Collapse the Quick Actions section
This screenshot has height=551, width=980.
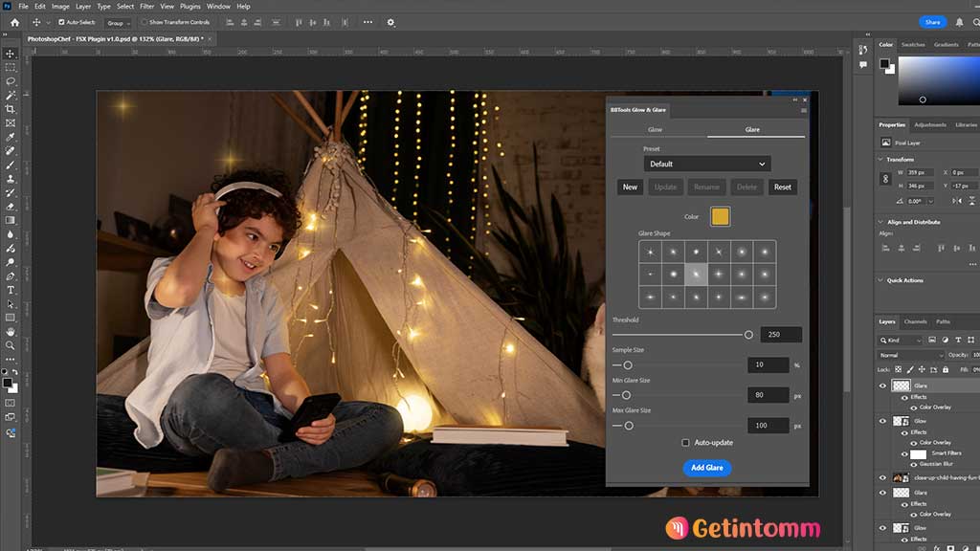880,280
